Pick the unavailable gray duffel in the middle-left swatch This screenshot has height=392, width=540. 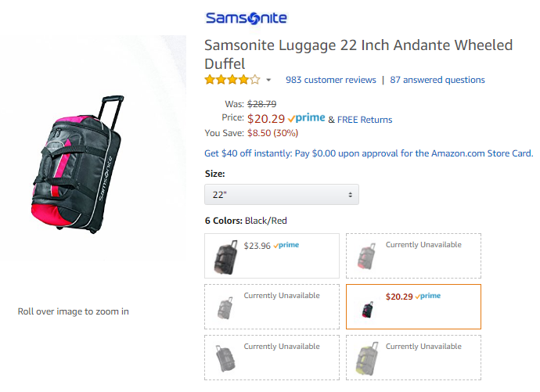[x=272, y=307]
